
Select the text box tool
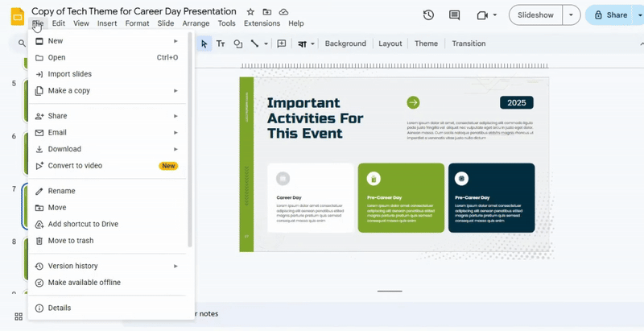pyautogui.click(x=221, y=43)
